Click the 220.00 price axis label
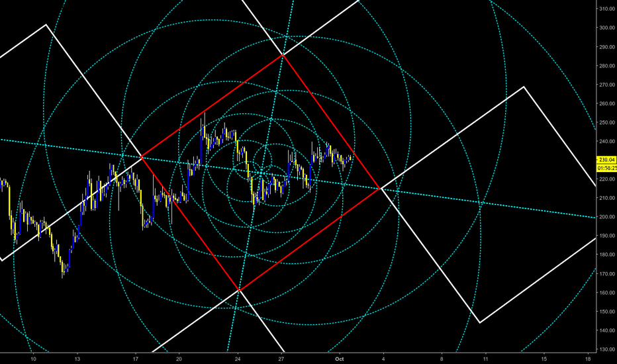The width and height of the screenshot is (617, 364). coord(607,179)
